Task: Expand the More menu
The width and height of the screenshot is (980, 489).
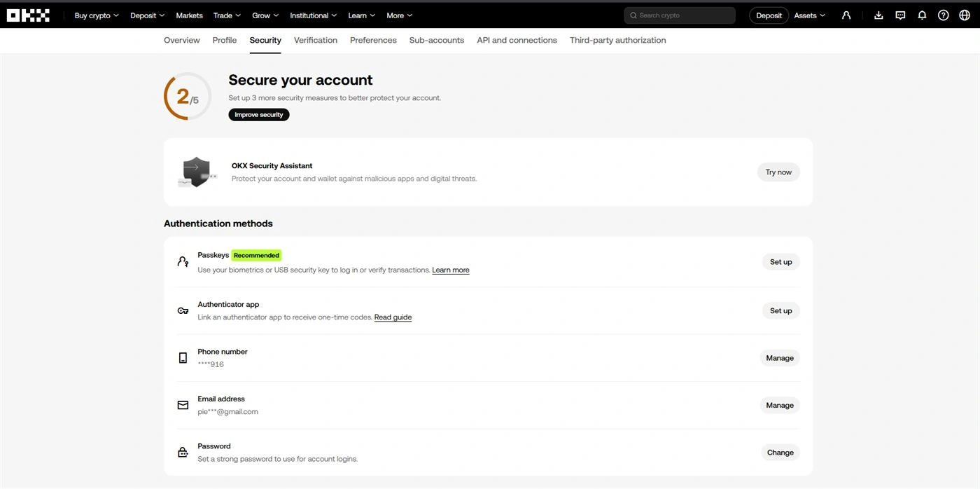Action: 399,15
